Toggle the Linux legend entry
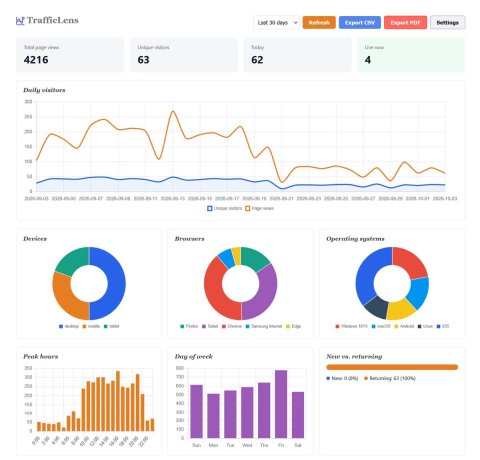The height and width of the screenshot is (460, 480). 425,326
